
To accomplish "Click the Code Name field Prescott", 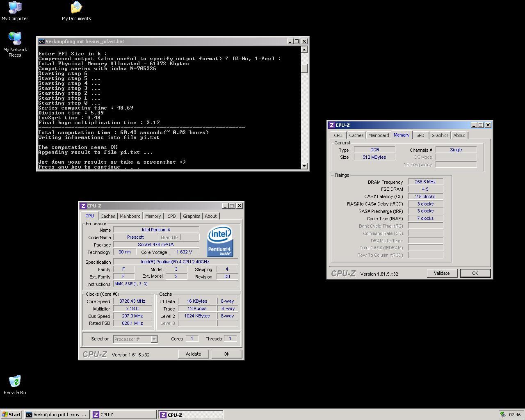I will 135,237.
